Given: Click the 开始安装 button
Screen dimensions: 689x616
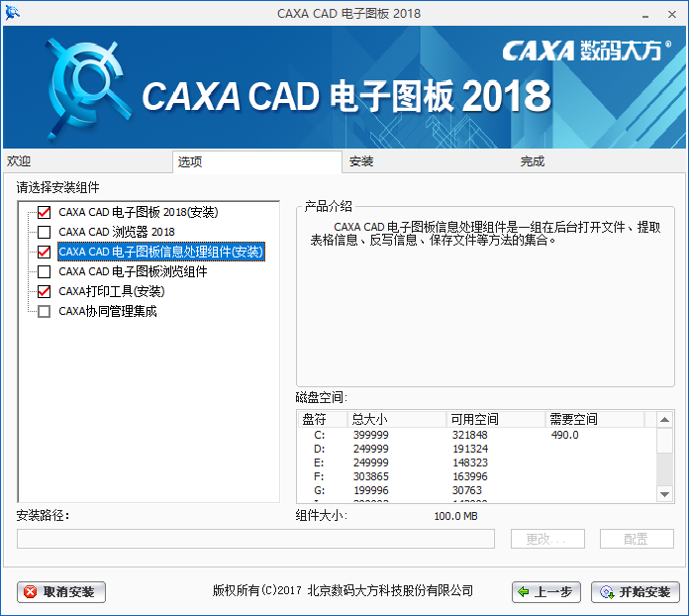Looking at the screenshot, I should (x=636, y=592).
